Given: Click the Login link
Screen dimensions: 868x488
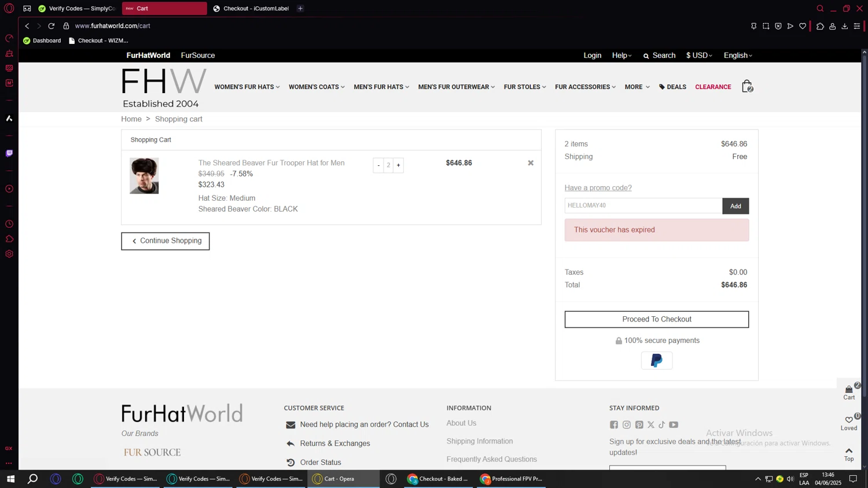Looking at the screenshot, I should point(593,56).
